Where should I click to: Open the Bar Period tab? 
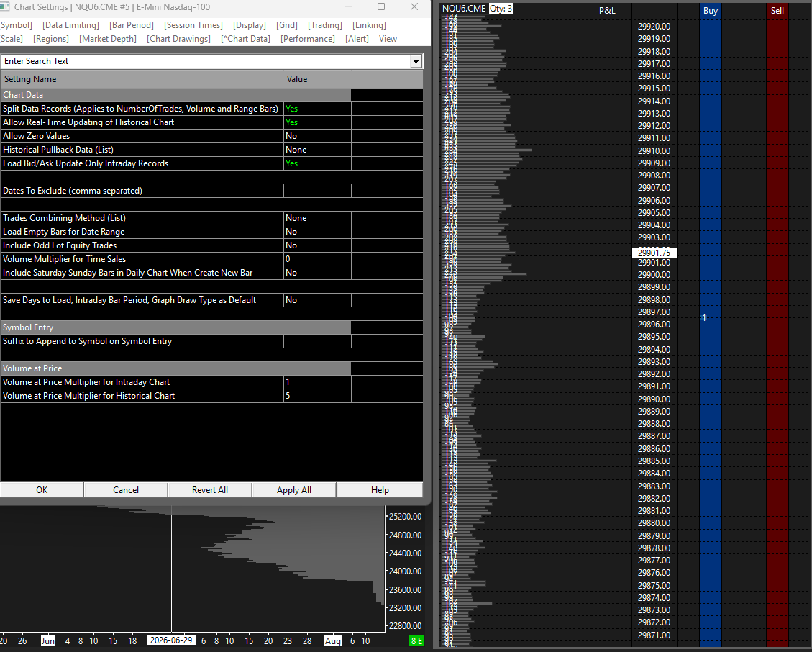click(132, 25)
